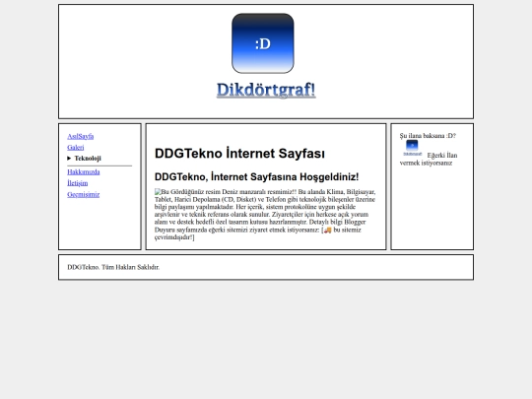Select the 'İnternet Sayfasına Hoşgeldiniz!' subheading

(x=285, y=176)
